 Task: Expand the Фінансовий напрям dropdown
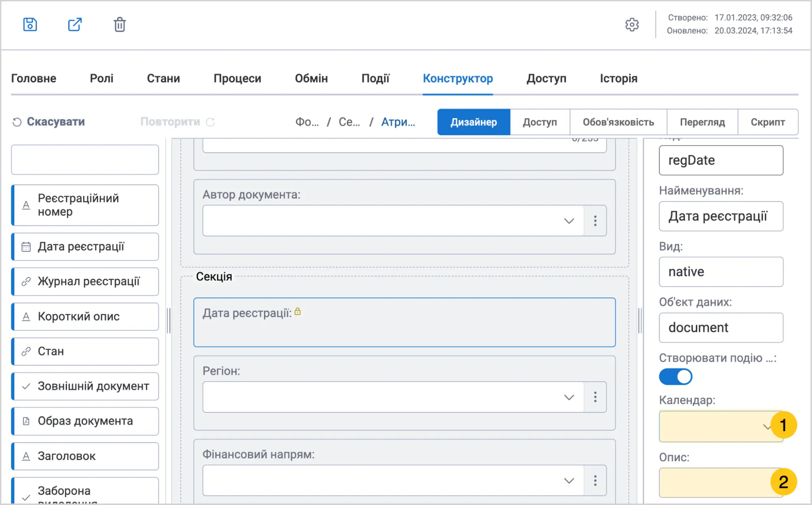(x=393, y=481)
